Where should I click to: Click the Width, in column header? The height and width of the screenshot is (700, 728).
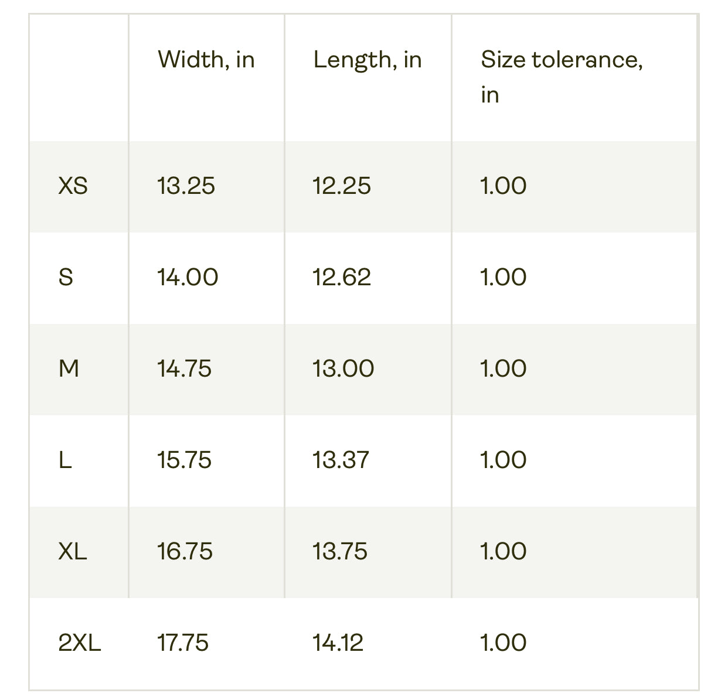206,60
